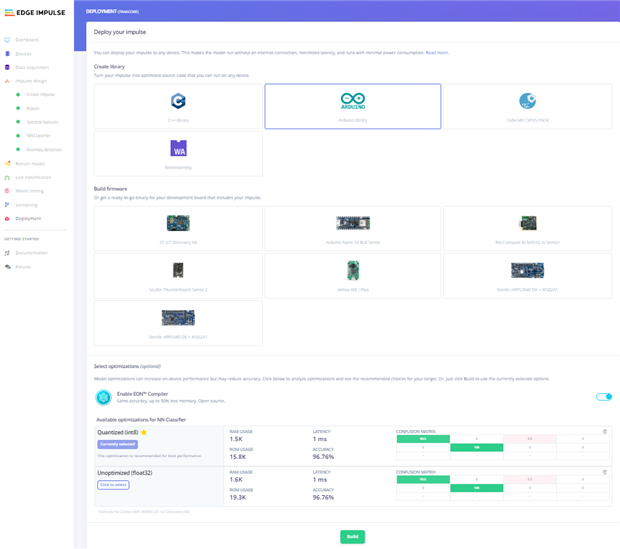Select Himax WE-I Plus board
Viewport: 620px width, 549px height.
pyautogui.click(x=353, y=276)
